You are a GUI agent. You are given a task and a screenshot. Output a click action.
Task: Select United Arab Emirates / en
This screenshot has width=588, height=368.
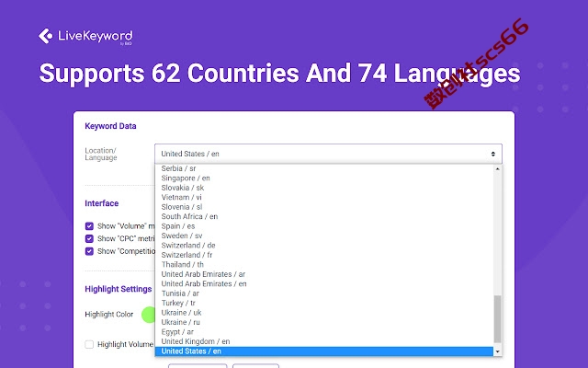click(x=324, y=283)
